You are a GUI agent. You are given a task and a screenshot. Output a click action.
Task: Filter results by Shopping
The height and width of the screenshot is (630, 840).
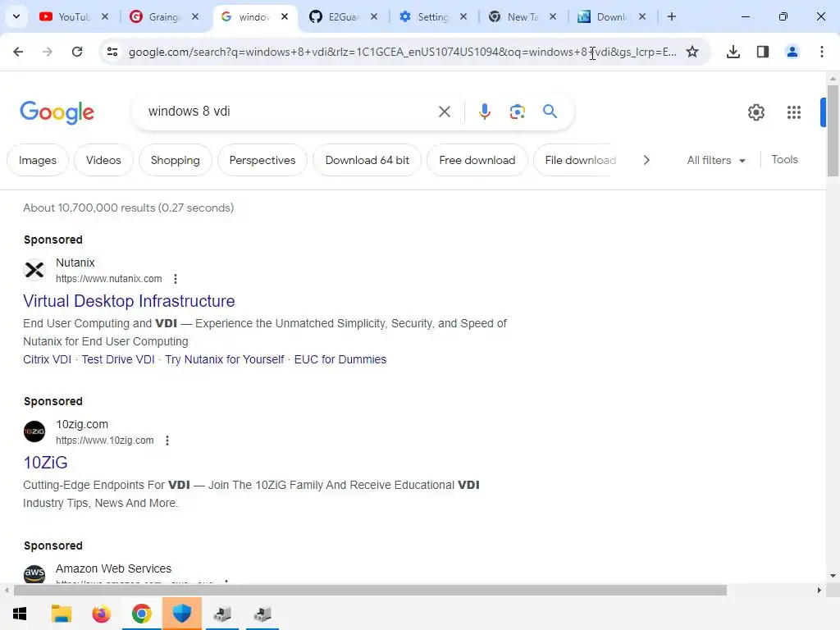(x=176, y=160)
